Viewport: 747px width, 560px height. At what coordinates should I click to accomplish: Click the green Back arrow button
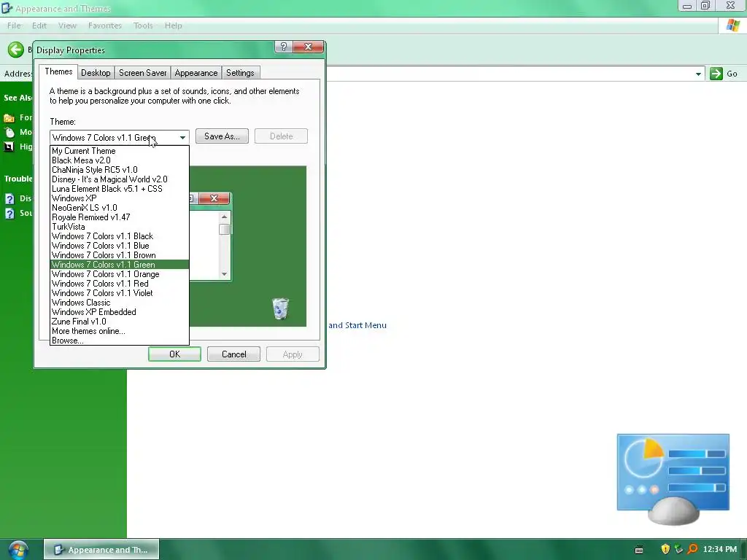[x=16, y=50]
